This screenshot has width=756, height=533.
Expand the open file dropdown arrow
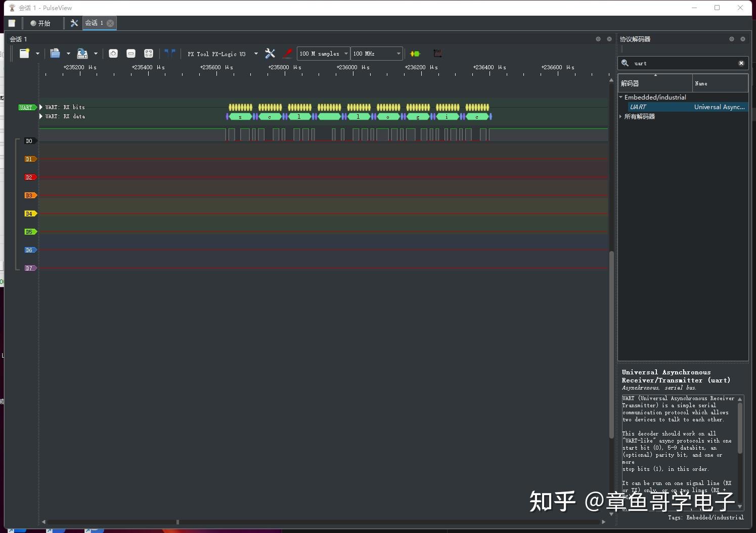[68, 54]
